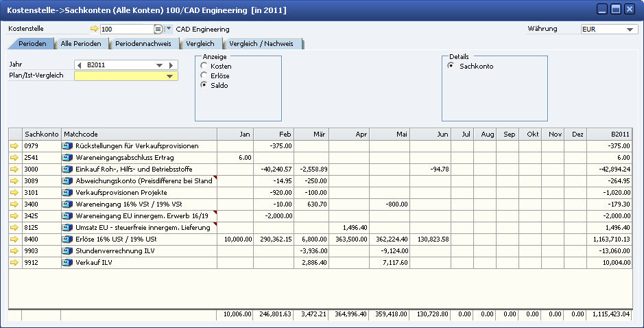
Task: Choose the Saldo radio button
Action: coord(204,85)
